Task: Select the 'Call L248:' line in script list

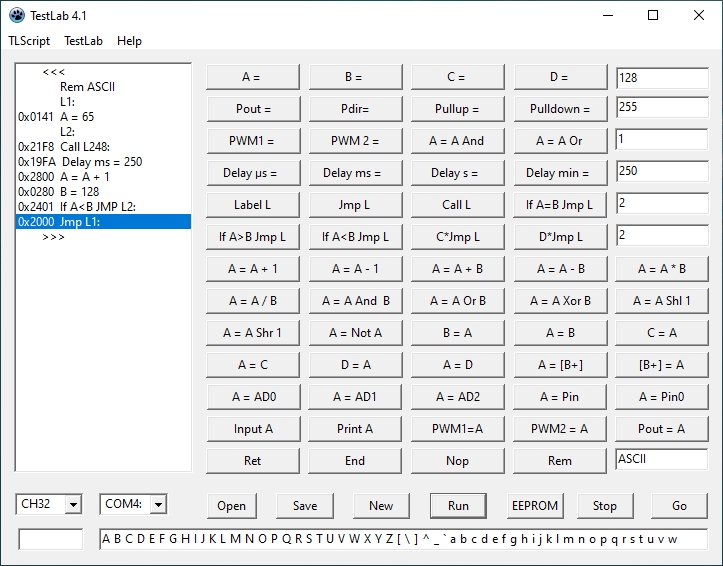Action: click(x=90, y=147)
